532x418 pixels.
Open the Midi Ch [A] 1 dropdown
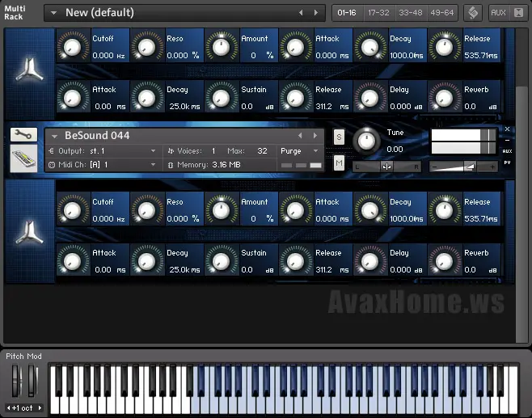[x=154, y=165]
